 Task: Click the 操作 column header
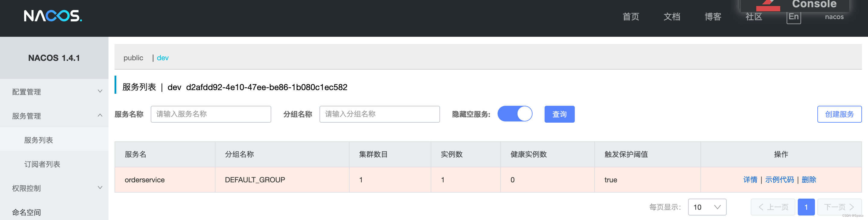pos(781,154)
